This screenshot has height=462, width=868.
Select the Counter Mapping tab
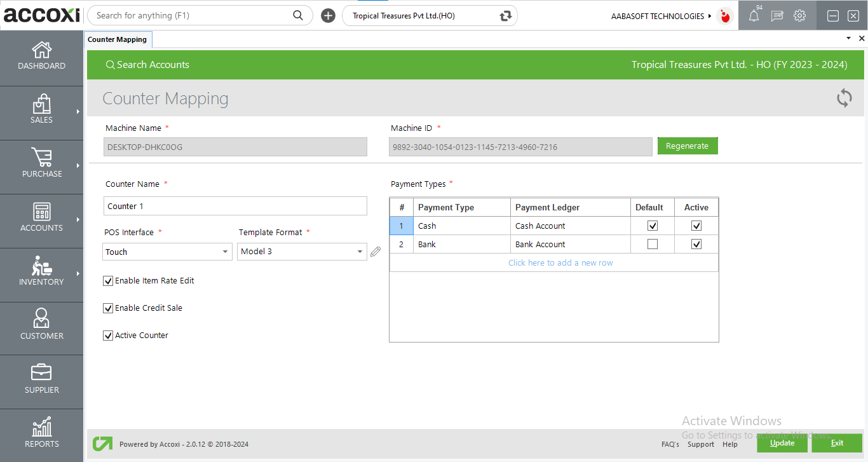[x=118, y=39]
